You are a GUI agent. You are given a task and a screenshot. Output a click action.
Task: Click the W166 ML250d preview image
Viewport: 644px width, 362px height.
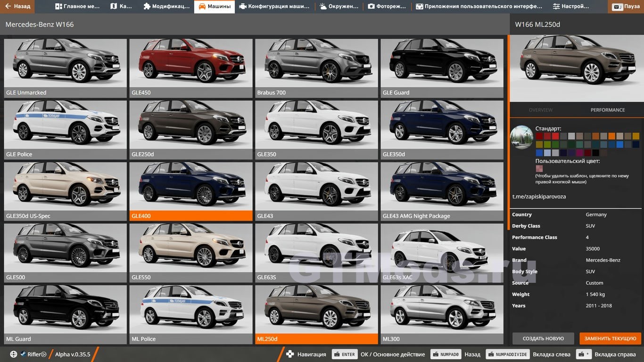pos(577,68)
